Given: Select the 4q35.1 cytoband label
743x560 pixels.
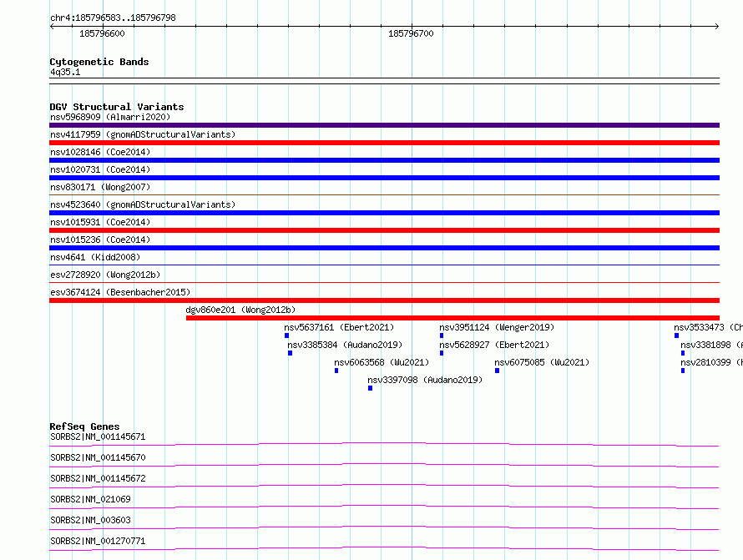Looking at the screenshot, I should click(65, 72).
